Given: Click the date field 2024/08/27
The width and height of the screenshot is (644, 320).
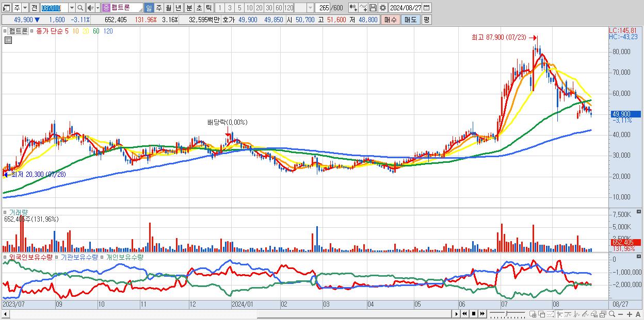Looking at the screenshot, I should (405, 8).
